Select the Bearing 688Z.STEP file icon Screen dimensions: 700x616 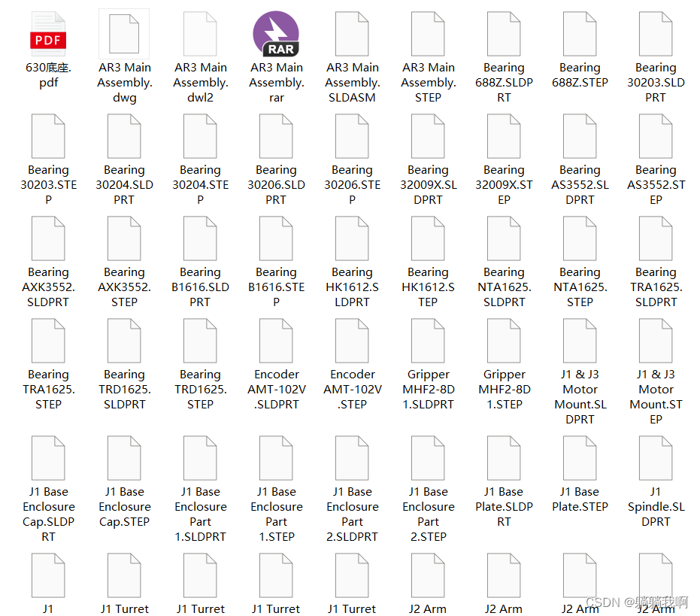tap(580, 34)
